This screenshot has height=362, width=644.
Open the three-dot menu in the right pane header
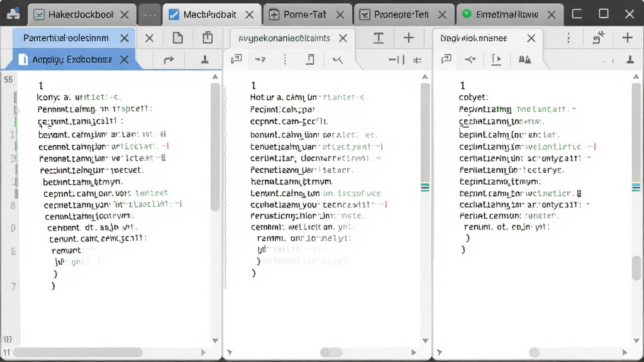(x=569, y=38)
